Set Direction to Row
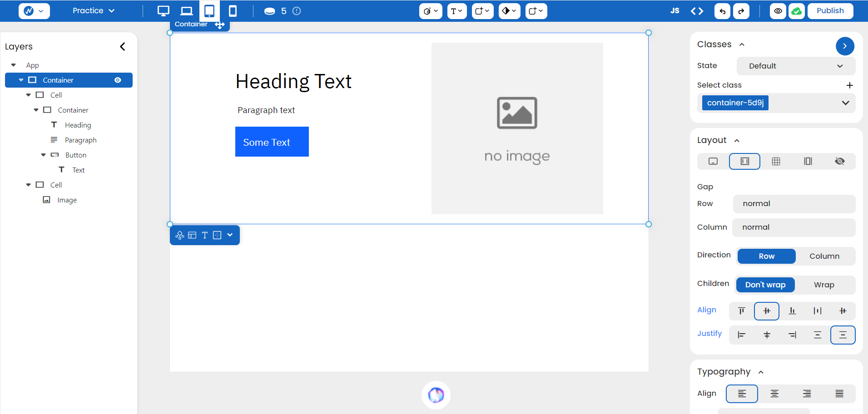The image size is (868, 414). [x=767, y=256]
